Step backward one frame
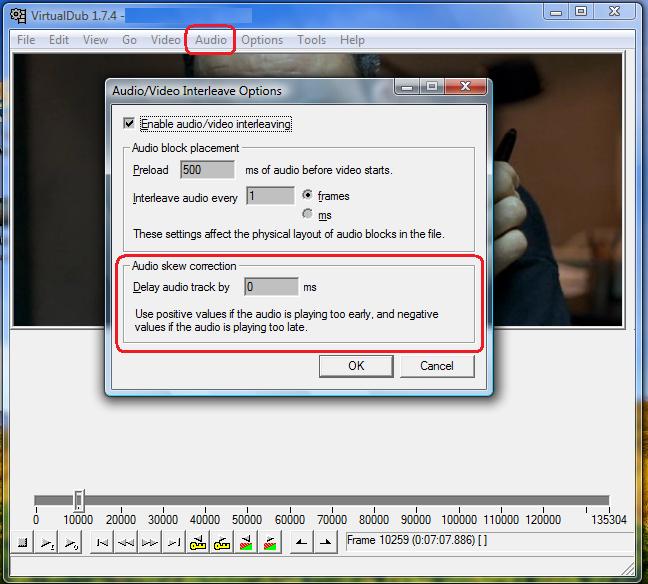The height and width of the screenshot is (584, 648). click(126, 543)
